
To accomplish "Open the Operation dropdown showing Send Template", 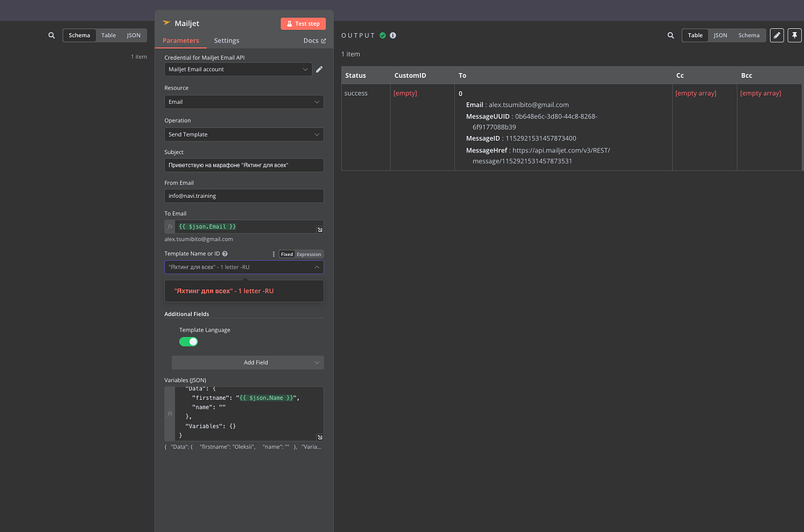I will tap(244, 134).
